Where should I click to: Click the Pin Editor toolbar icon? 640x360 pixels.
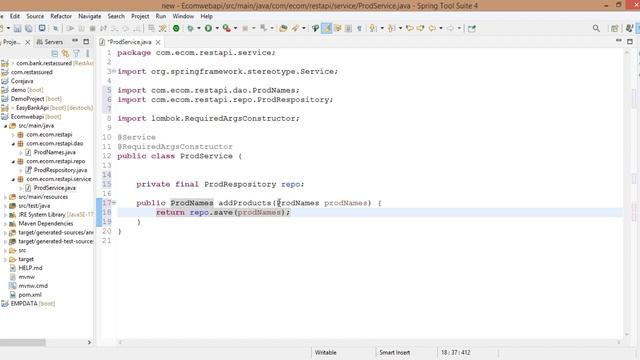(472, 28)
